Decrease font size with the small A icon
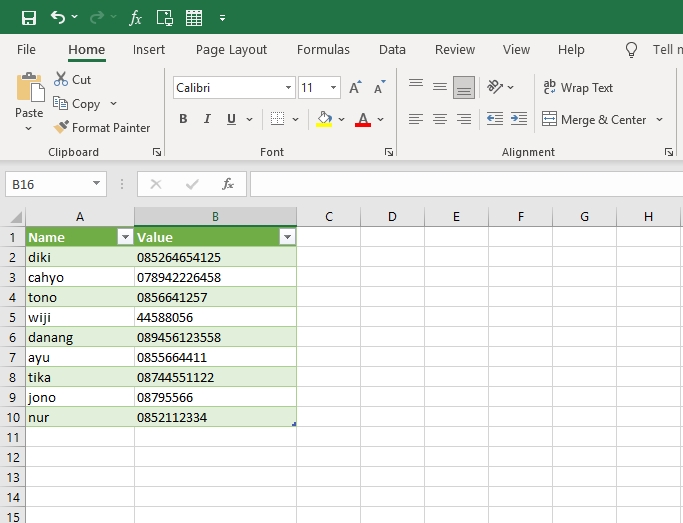Viewport: 683px width, 523px height. [379, 87]
